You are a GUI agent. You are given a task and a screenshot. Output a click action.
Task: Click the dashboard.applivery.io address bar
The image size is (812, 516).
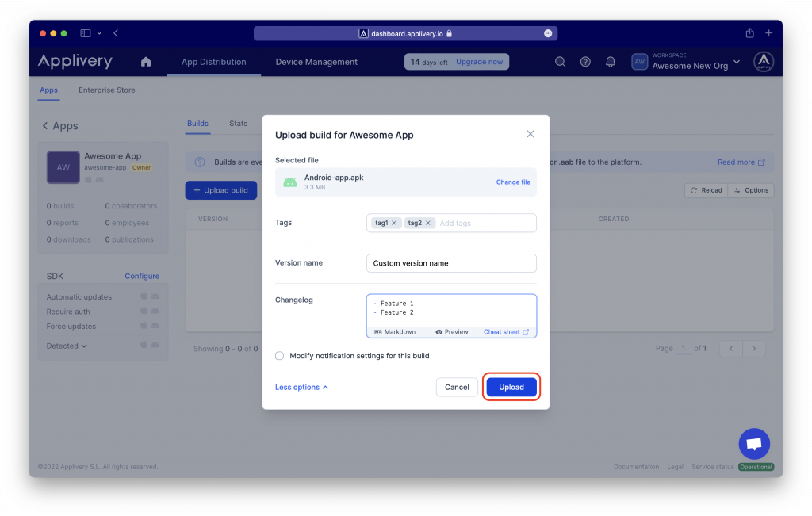tap(405, 33)
